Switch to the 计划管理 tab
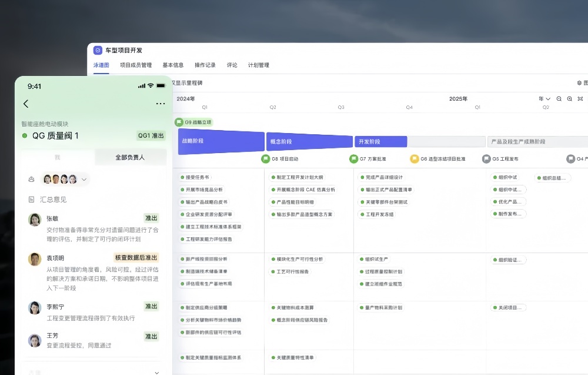 259,65
